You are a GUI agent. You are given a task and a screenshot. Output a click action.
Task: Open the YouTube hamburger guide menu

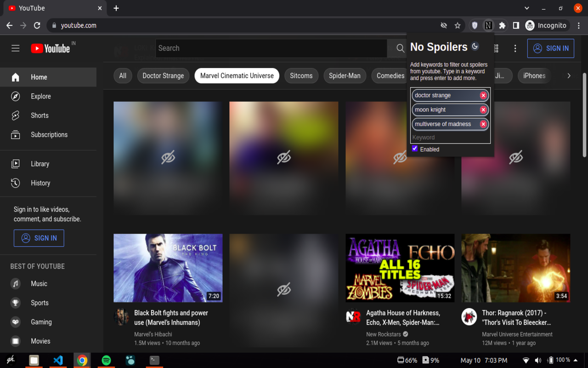click(16, 48)
